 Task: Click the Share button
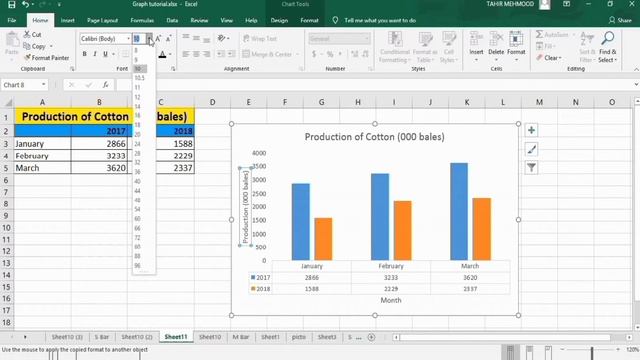coord(620,20)
